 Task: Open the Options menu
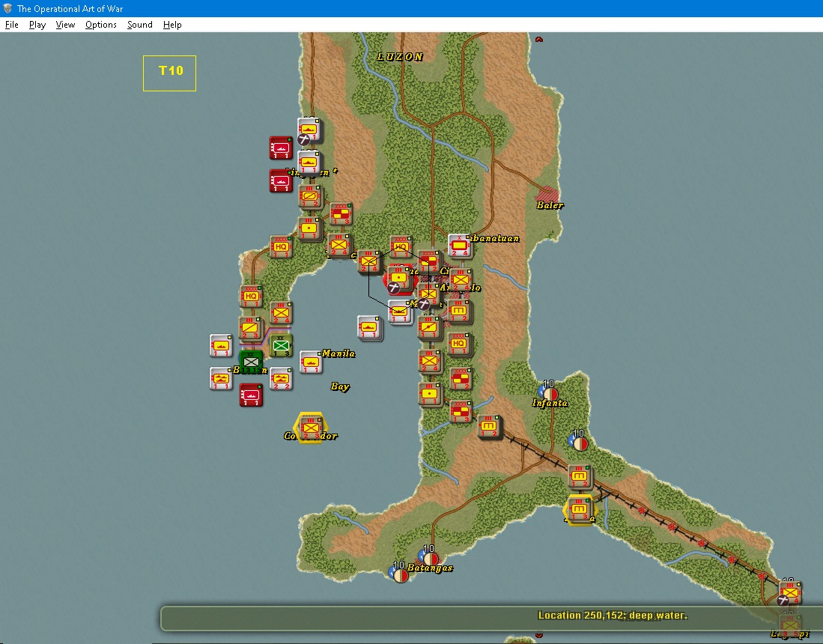coord(101,25)
